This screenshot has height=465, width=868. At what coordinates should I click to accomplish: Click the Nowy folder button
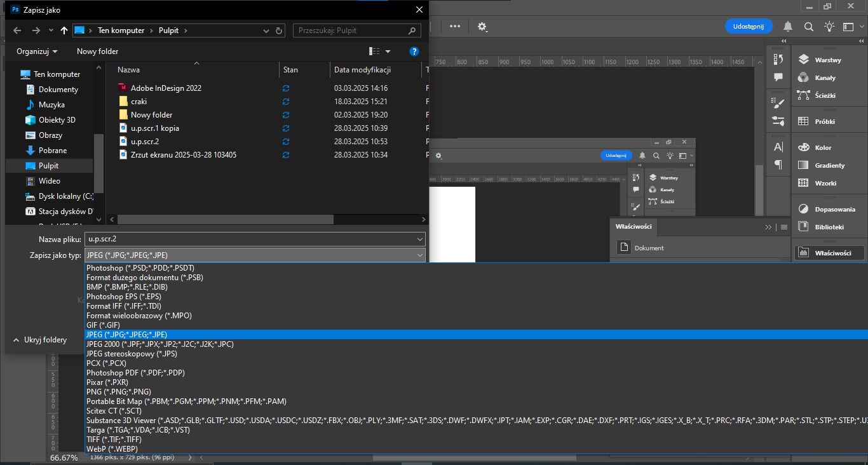(97, 51)
